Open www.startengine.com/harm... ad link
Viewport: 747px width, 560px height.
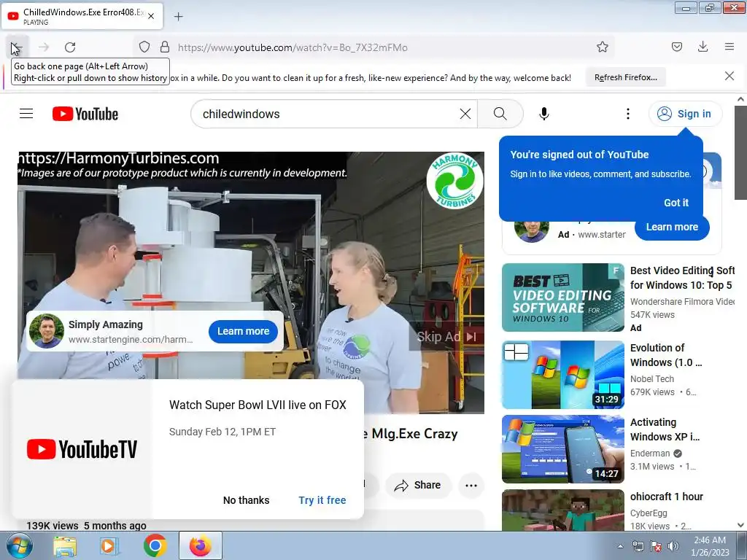click(x=131, y=340)
